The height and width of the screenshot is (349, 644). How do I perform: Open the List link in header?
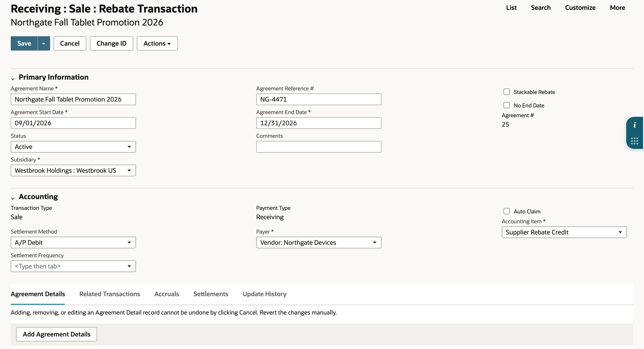(x=511, y=8)
